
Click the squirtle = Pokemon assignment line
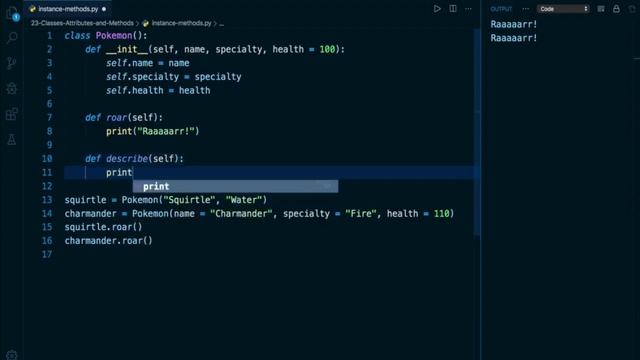[166, 200]
